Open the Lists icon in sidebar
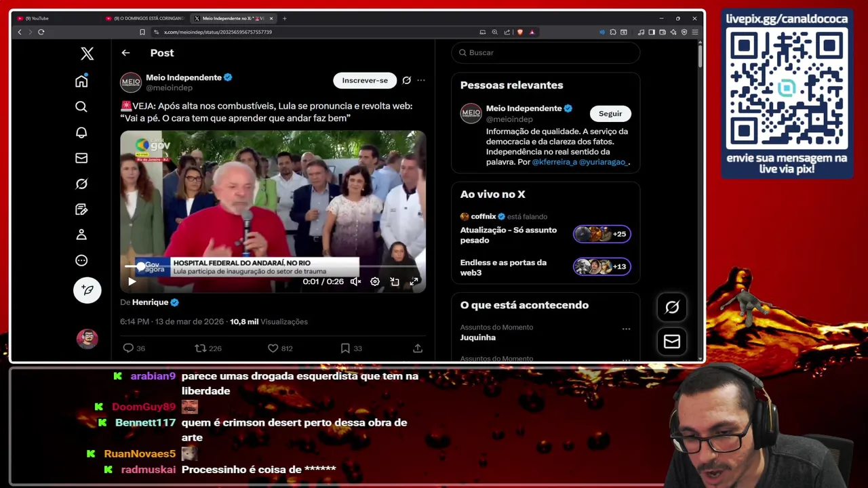868x488 pixels. 81,209
